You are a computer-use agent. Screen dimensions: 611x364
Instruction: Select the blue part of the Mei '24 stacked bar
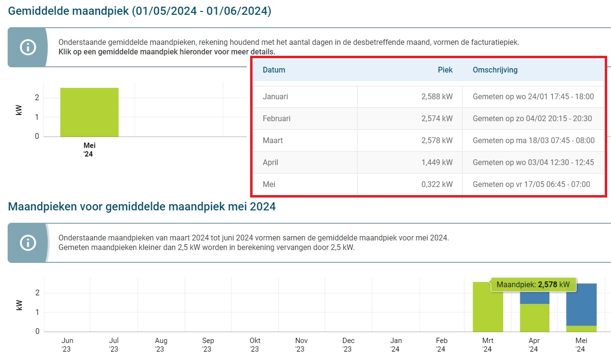[x=581, y=304]
